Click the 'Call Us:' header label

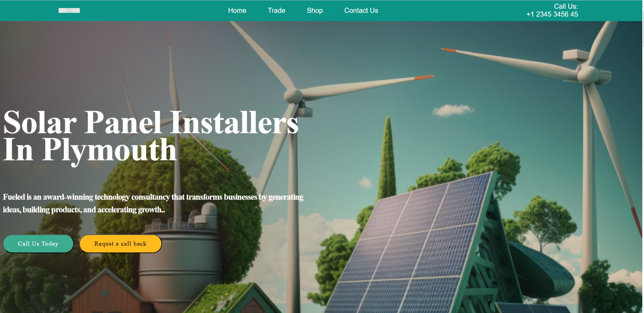(566, 6)
